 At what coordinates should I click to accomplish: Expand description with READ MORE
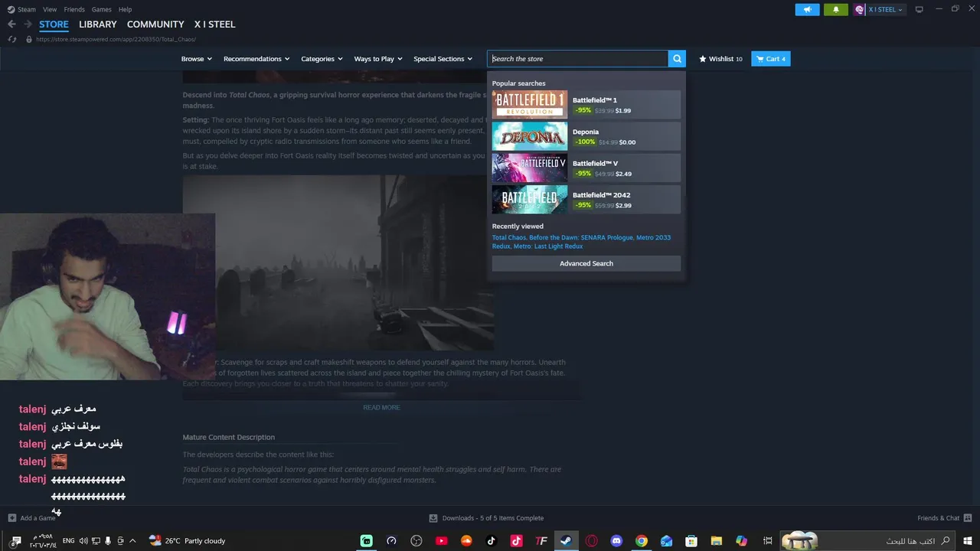(381, 407)
